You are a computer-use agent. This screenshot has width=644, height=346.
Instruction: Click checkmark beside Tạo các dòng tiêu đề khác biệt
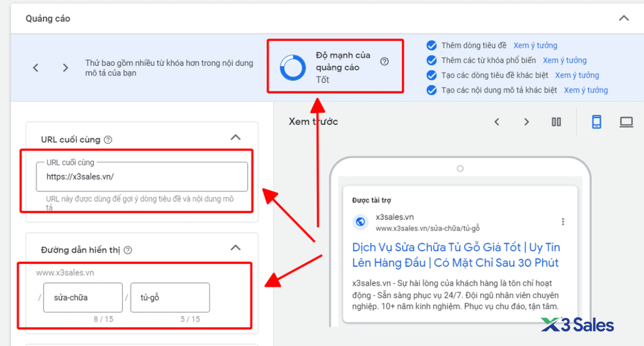(431, 75)
